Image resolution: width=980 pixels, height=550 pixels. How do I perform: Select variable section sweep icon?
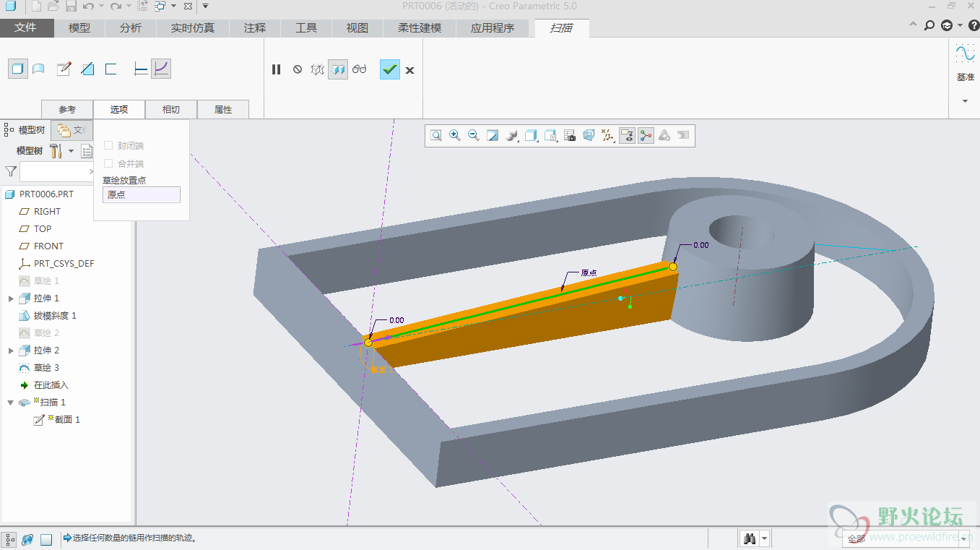161,69
